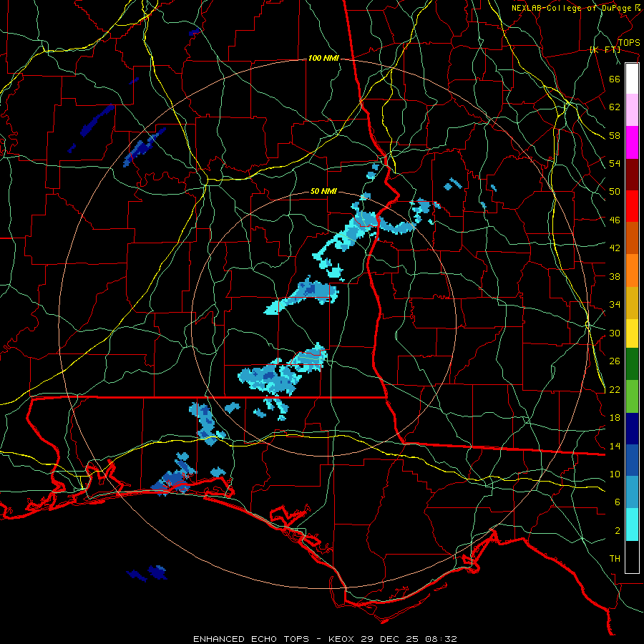Viewport: 644px width, 644px height.
Task: Click the "42" legend value
Action: click(615, 248)
